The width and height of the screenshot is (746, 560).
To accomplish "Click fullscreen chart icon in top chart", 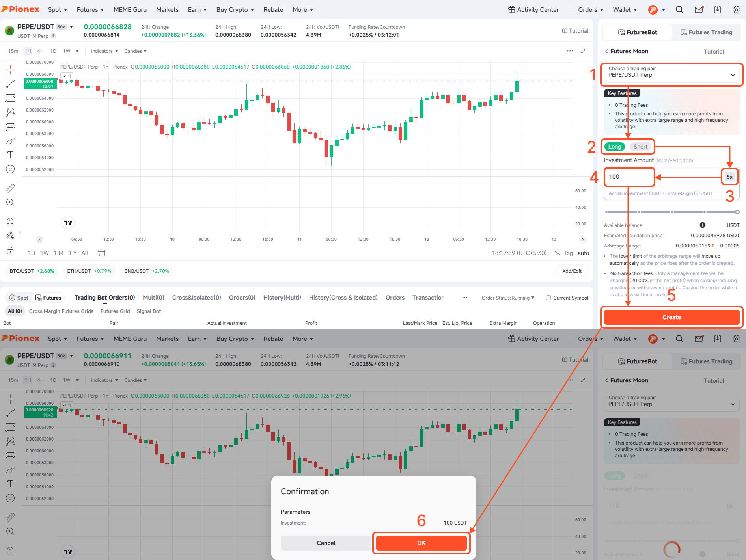I will tap(583, 51).
